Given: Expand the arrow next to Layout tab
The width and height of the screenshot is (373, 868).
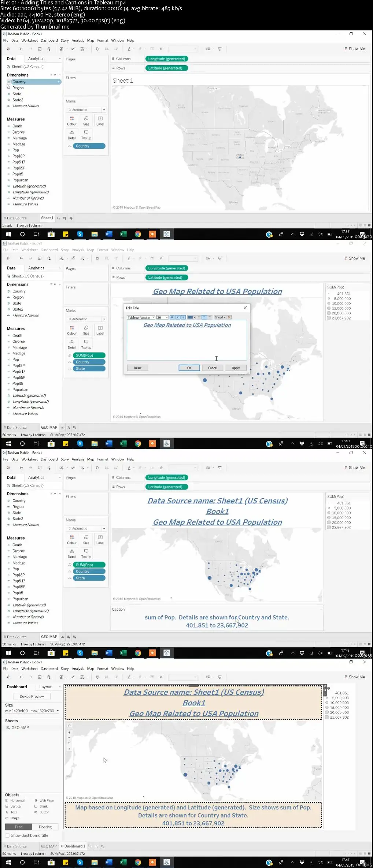Looking at the screenshot, I should 60,687.
